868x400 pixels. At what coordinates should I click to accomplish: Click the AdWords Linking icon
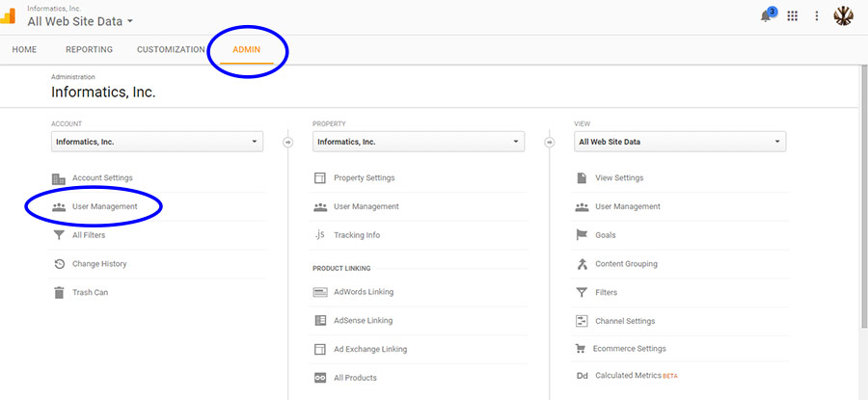point(320,292)
